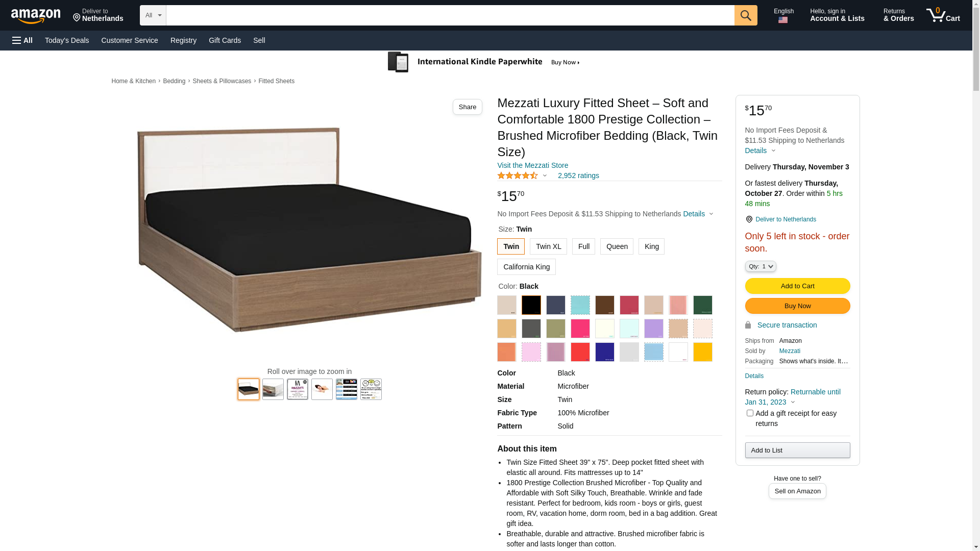Click into the Amazon search input field
Viewport: 980px width, 551px height.
[x=450, y=15]
